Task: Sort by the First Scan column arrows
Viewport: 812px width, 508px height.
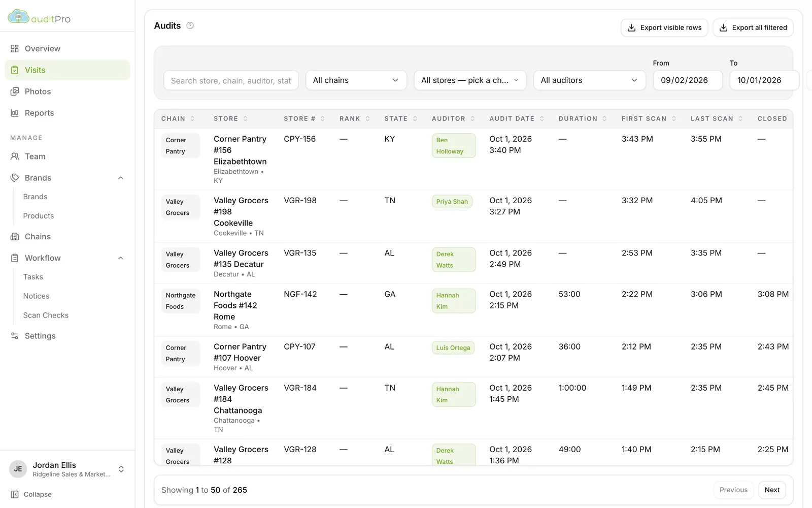Action: [x=674, y=118]
